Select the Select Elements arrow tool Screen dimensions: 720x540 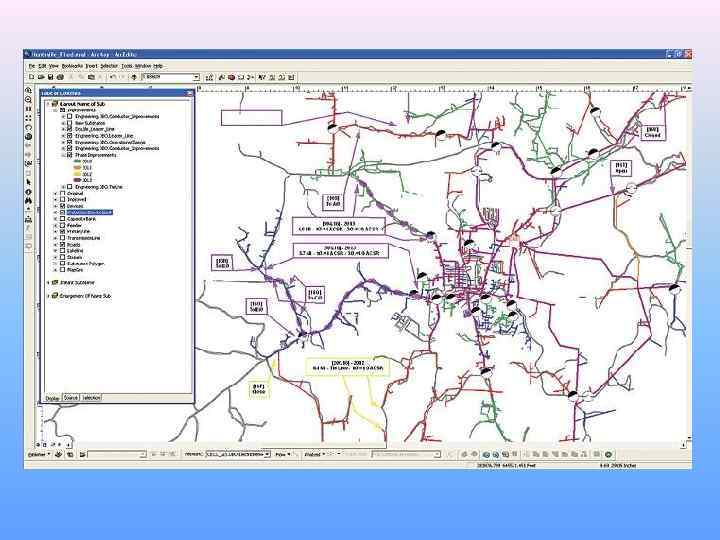tap(28, 182)
